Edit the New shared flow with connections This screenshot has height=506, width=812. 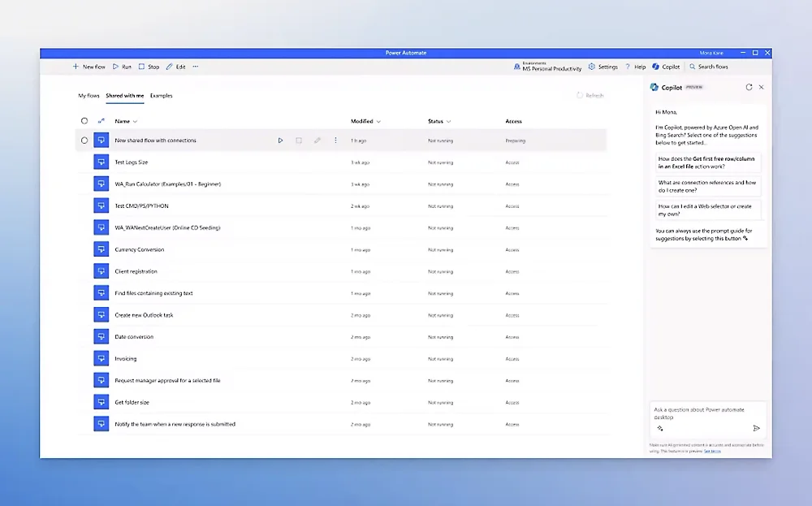(317, 141)
